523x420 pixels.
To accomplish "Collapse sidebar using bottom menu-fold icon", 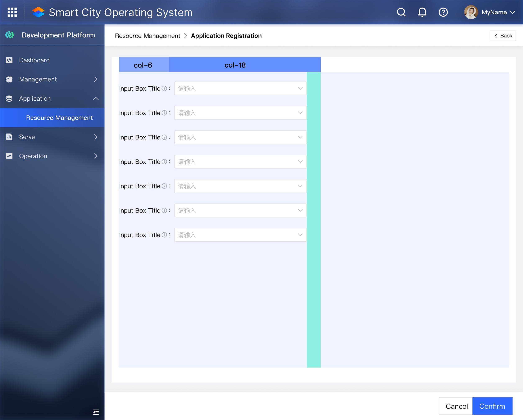I will coord(96,412).
